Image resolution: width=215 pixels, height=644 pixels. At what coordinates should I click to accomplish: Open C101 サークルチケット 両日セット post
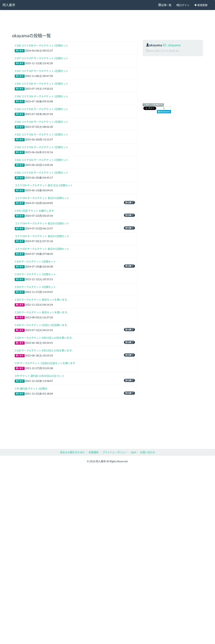click(42, 300)
